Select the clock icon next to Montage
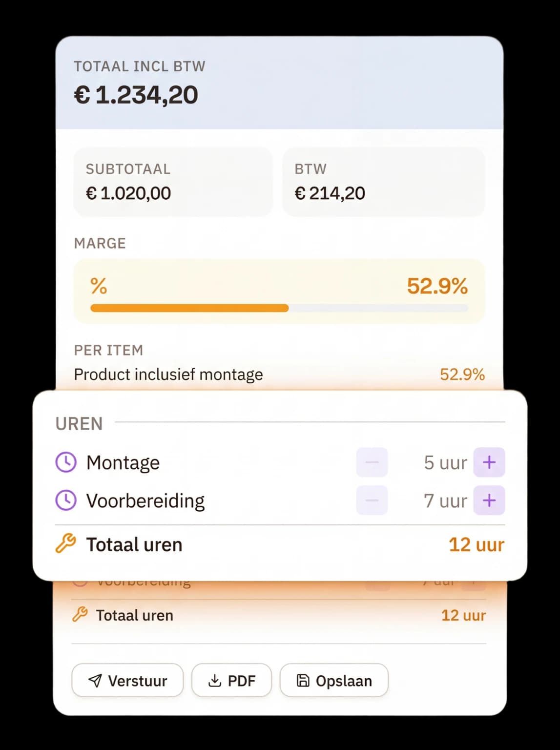The image size is (560, 750). pyautogui.click(x=65, y=462)
